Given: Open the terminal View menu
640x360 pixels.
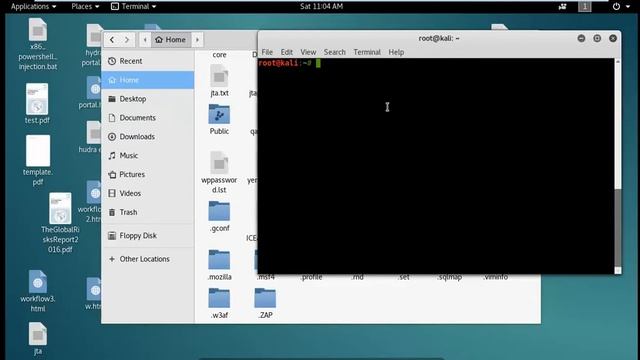Looking at the screenshot, I should tap(308, 52).
